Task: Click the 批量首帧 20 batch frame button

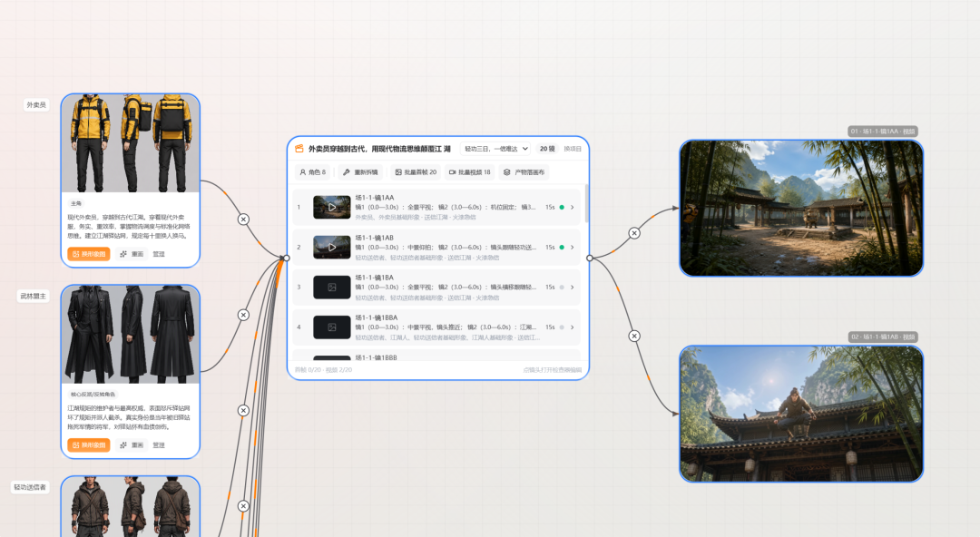Action: (x=416, y=172)
